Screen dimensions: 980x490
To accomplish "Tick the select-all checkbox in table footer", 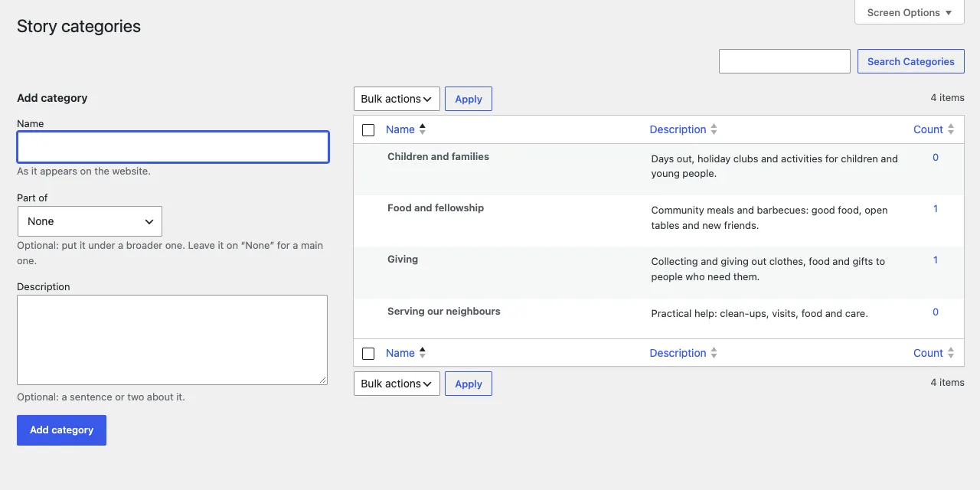I will [368, 354].
